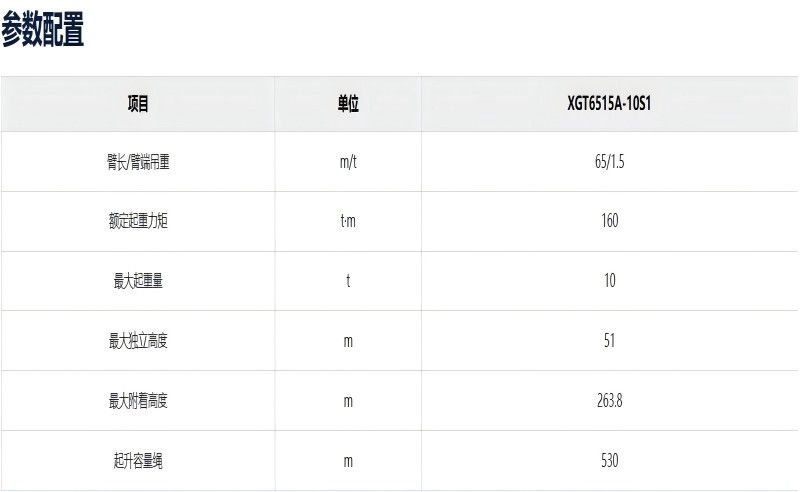
Task: Select the 最大起重量 row label
Action: (138, 281)
